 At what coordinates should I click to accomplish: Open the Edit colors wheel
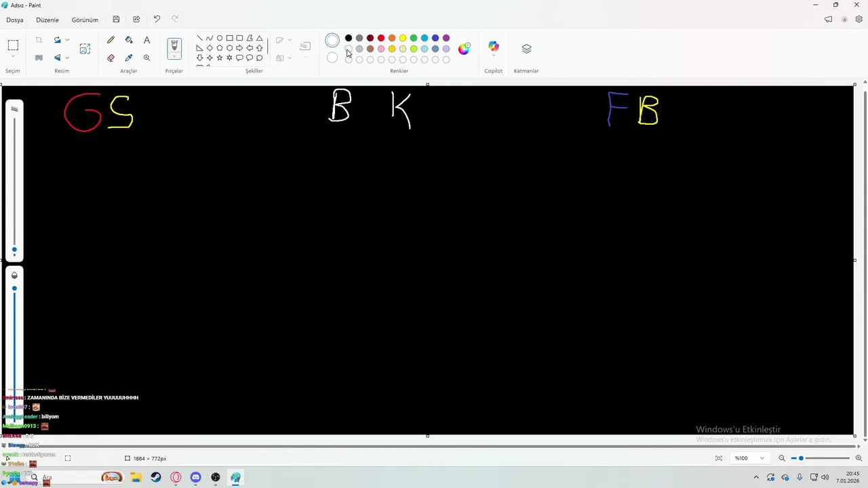point(464,49)
